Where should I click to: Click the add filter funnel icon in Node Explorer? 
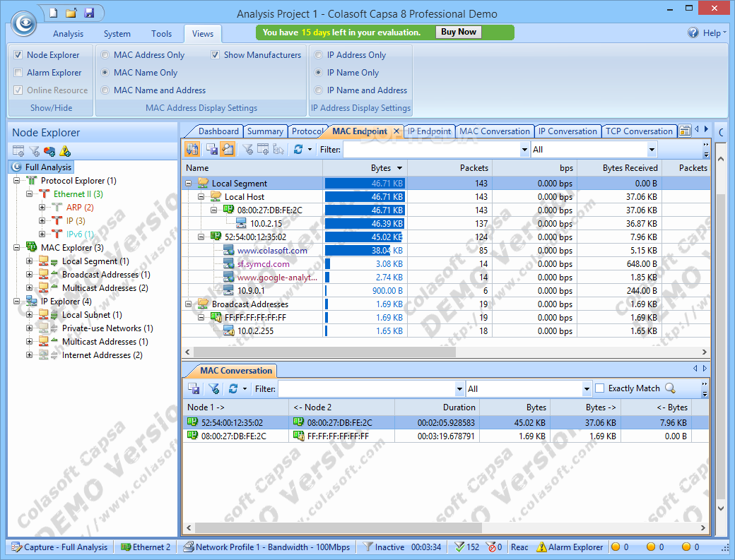[x=34, y=151]
